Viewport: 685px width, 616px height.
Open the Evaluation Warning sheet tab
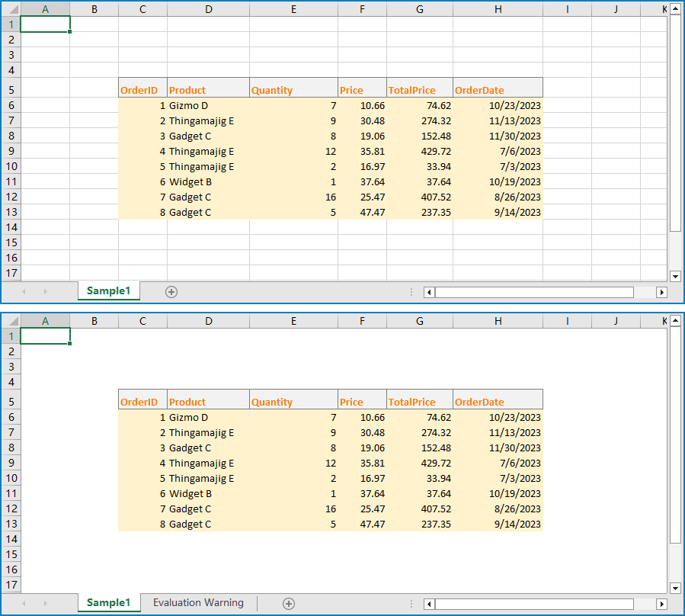(x=198, y=603)
